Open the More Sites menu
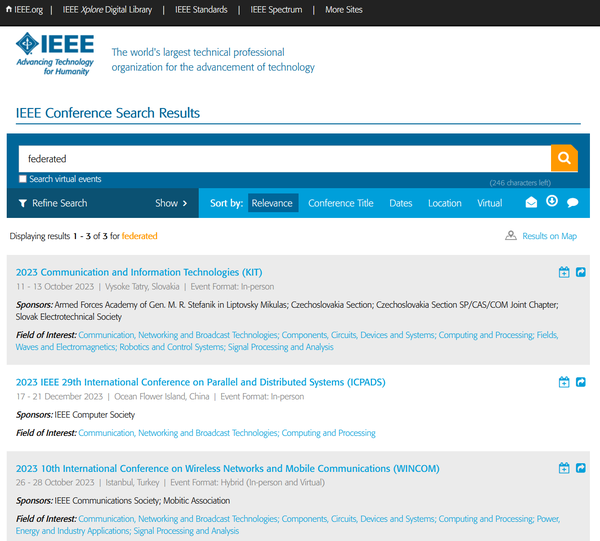The image size is (600, 541). [344, 10]
